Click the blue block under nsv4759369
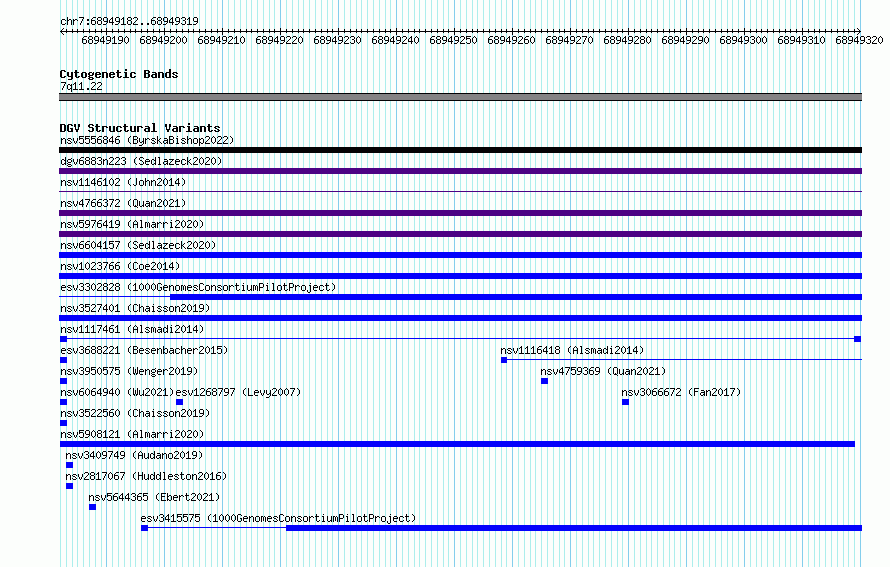Image resolution: width=890 pixels, height=567 pixels. pyautogui.click(x=544, y=381)
